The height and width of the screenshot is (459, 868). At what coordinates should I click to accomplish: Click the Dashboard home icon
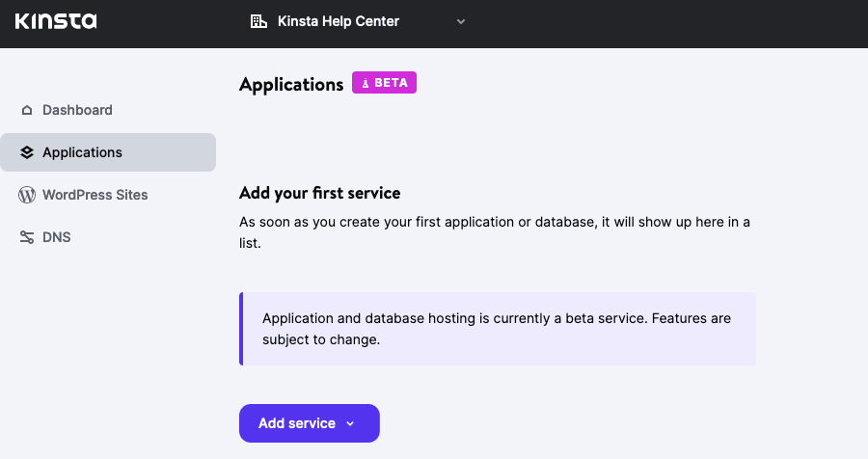point(27,110)
